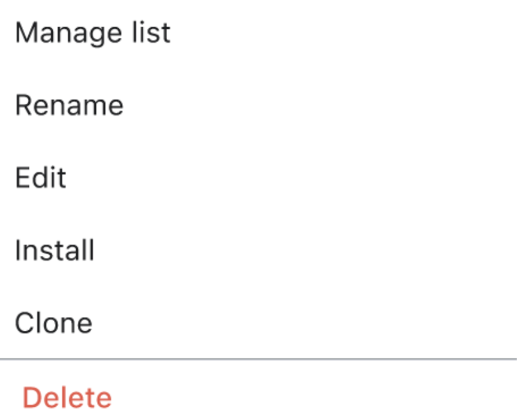Screen dimensions: 519x420
Task: Remove the item using Delete
Action: [x=67, y=397]
